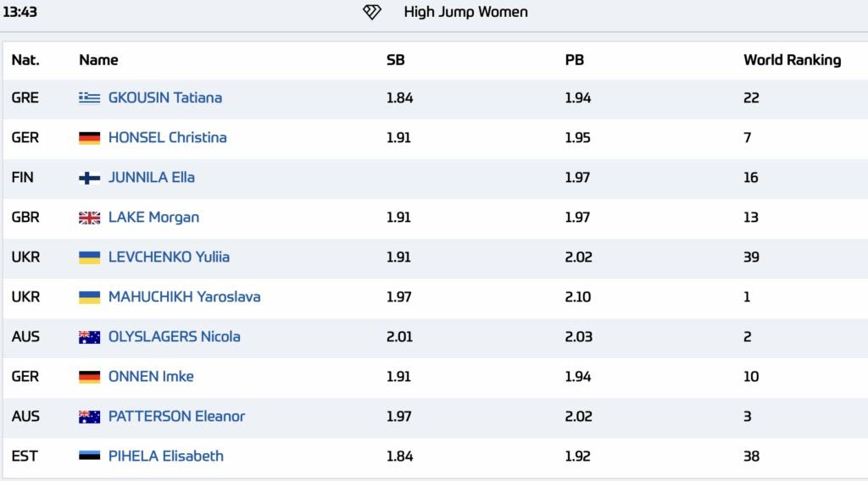Click the Diamond League icon beside High Jump Women
The image size is (868, 481).
point(372,12)
